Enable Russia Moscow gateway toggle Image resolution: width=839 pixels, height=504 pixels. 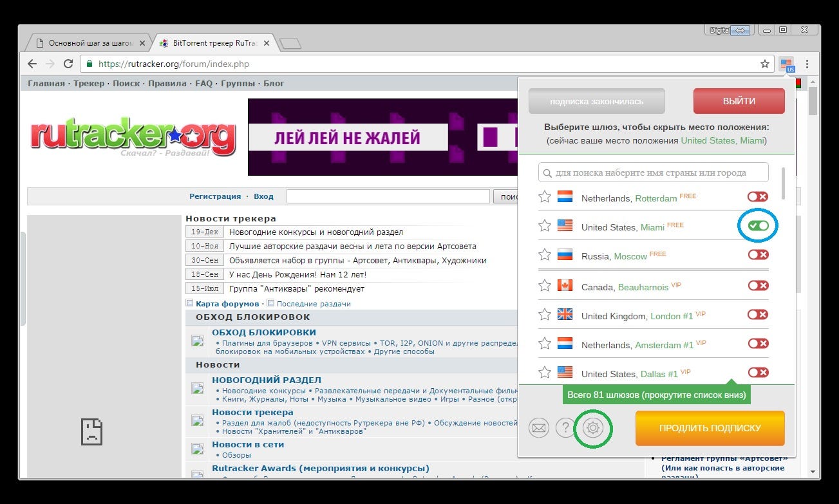758,255
